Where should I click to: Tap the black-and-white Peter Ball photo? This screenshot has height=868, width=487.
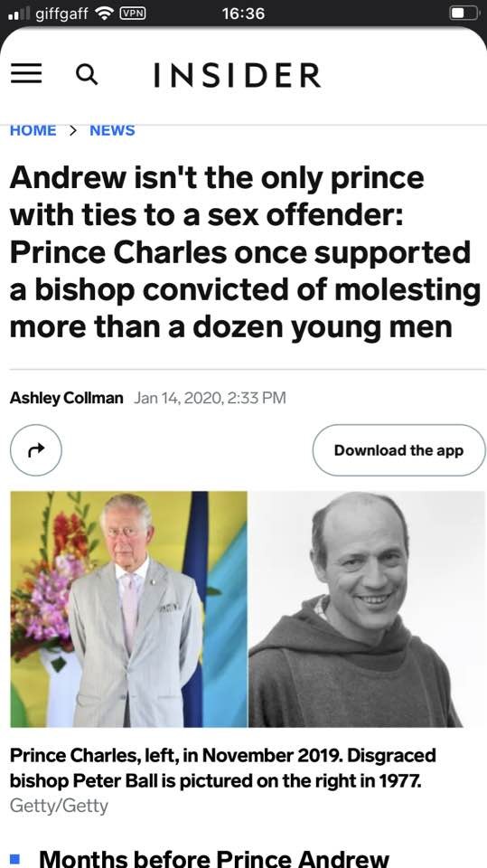click(x=367, y=609)
